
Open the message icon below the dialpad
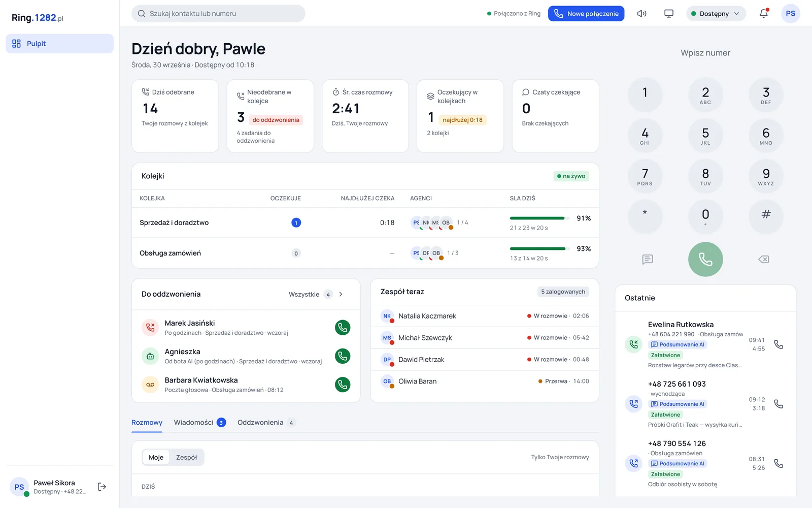pos(648,260)
